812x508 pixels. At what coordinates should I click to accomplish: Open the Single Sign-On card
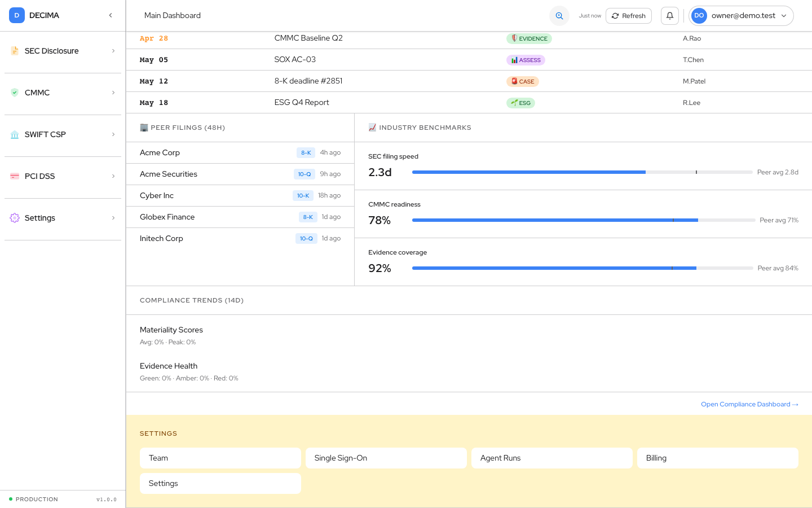386,458
